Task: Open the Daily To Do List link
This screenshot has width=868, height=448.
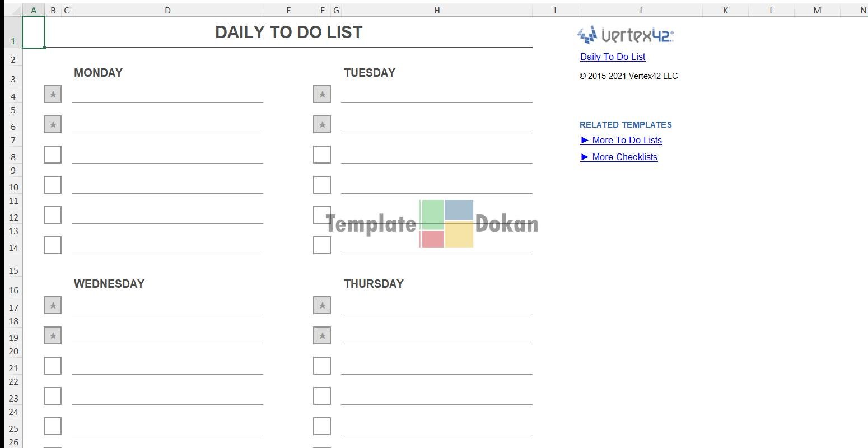Action: pos(613,57)
